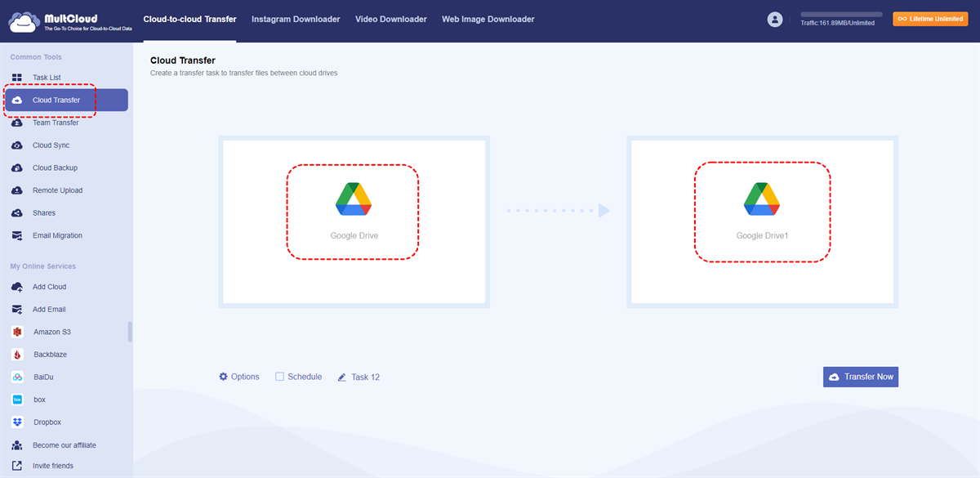
Task: Click the Invite friends link
Action: point(53,466)
